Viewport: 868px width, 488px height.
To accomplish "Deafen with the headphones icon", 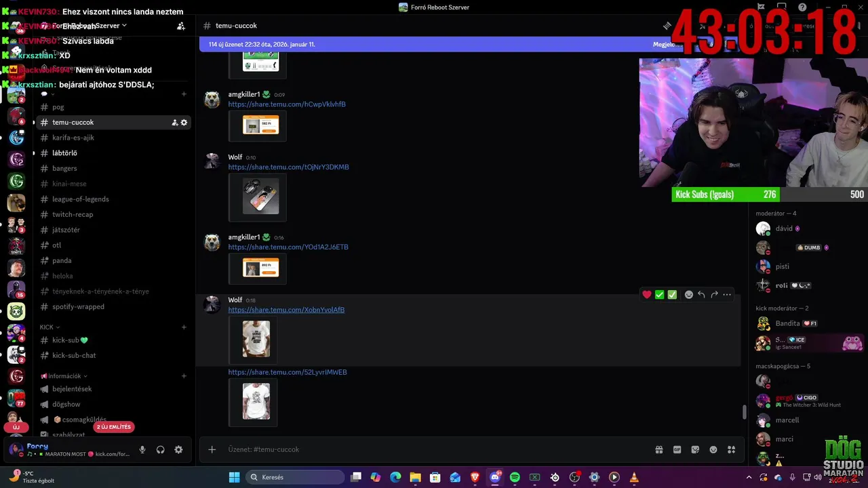I will pos(161,449).
